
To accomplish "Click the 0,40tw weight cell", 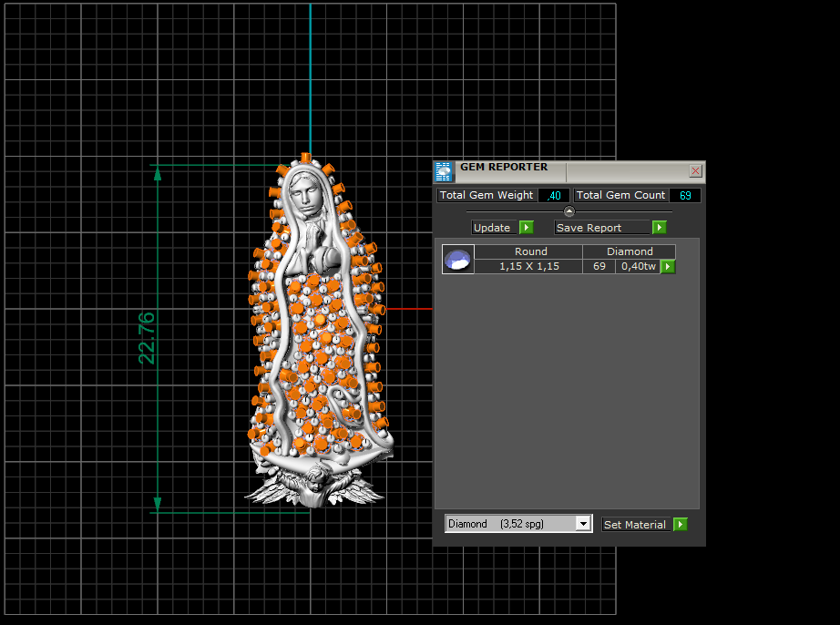I will 638,267.
